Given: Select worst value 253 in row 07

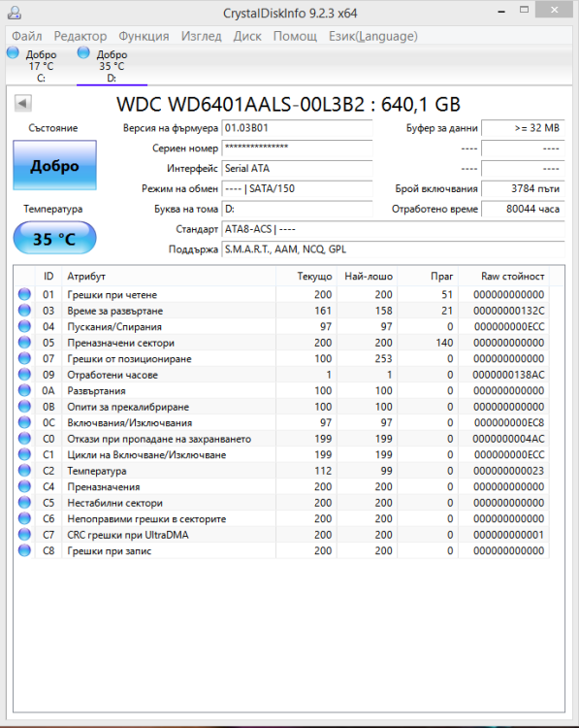Looking at the screenshot, I should coord(384,358).
